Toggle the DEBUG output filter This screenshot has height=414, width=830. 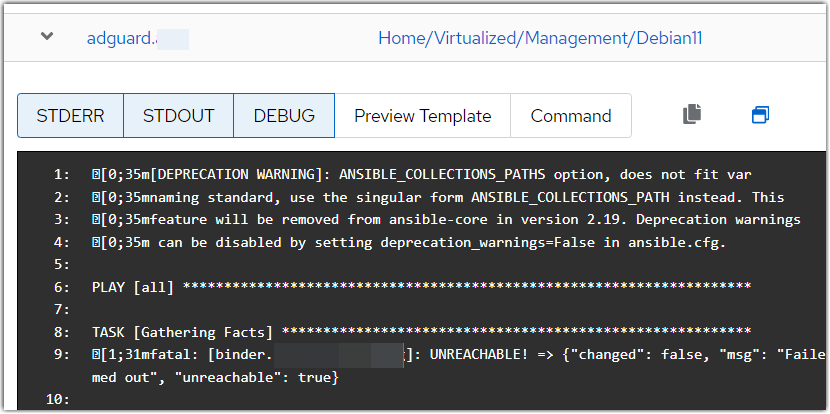pos(284,116)
